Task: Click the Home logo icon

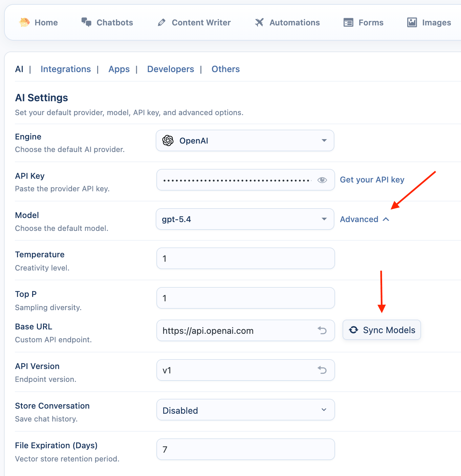Action: (x=24, y=22)
